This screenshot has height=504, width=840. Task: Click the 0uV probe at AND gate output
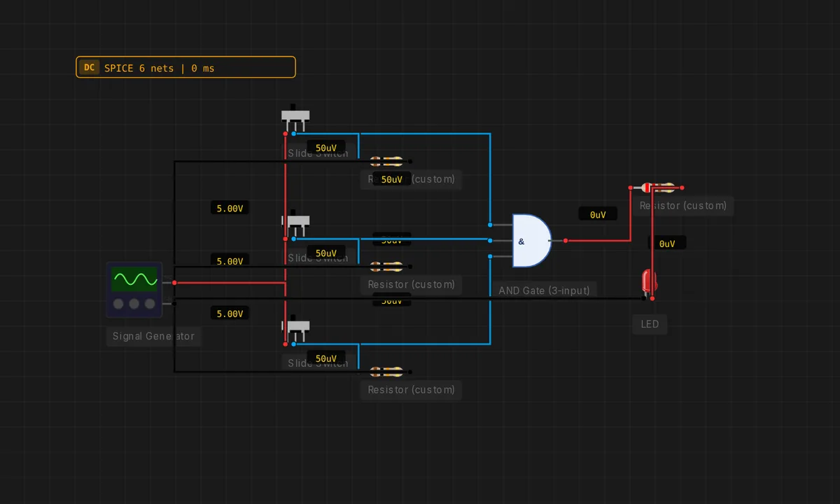[598, 215]
